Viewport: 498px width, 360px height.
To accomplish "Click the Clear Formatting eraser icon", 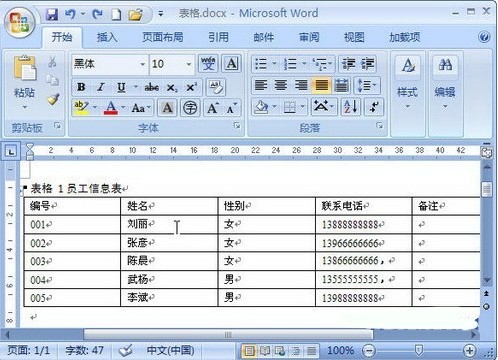I will coord(216,87).
